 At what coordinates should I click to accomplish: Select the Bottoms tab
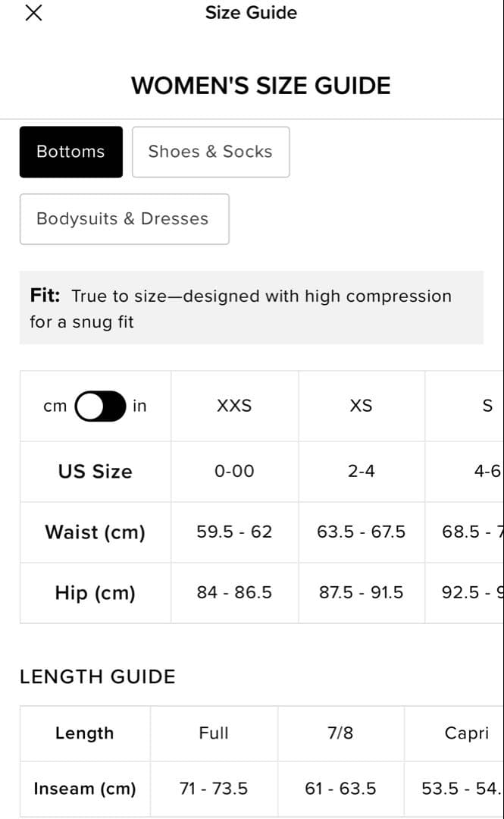70,152
